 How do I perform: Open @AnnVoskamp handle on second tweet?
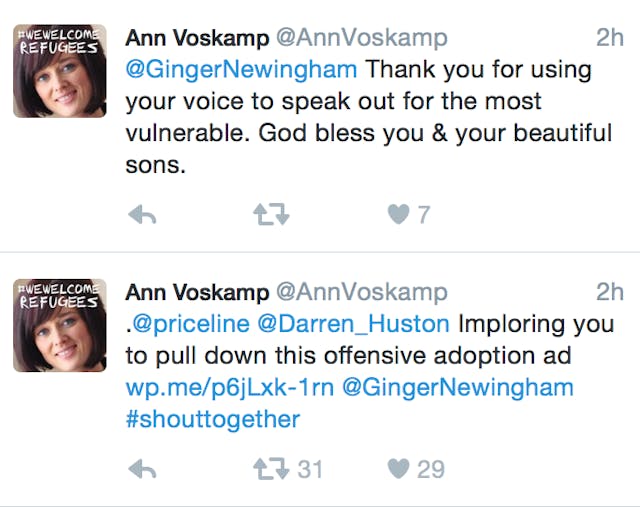pyautogui.click(x=361, y=292)
